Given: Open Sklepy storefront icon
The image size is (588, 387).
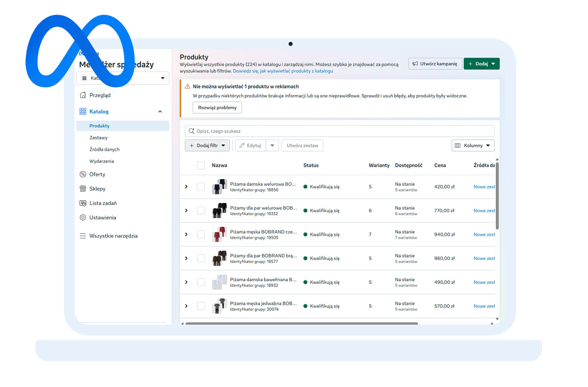Looking at the screenshot, I should (83, 188).
